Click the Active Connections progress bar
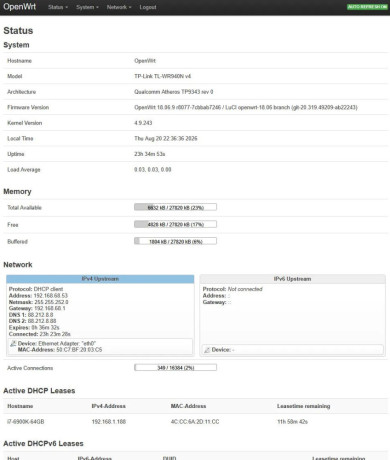 click(x=175, y=367)
